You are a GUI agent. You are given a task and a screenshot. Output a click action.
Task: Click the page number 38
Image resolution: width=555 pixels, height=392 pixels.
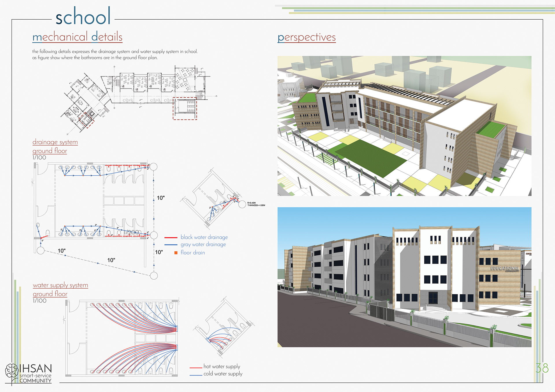click(542, 368)
